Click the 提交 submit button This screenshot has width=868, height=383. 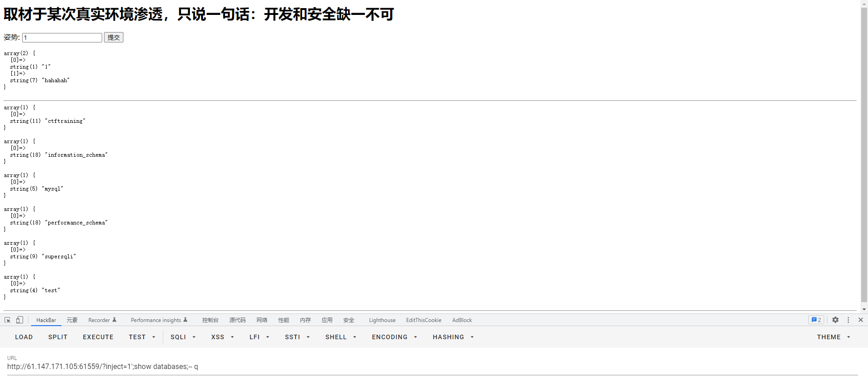pos(113,37)
